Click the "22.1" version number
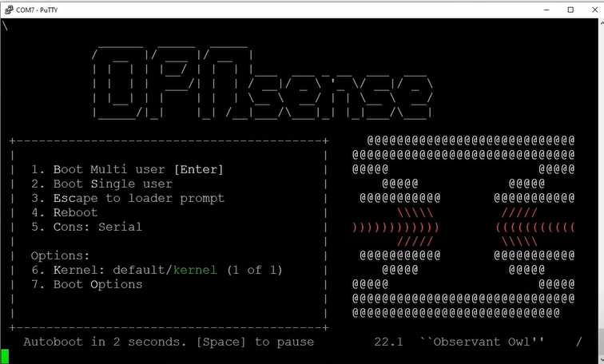The image size is (604, 364). [x=388, y=342]
